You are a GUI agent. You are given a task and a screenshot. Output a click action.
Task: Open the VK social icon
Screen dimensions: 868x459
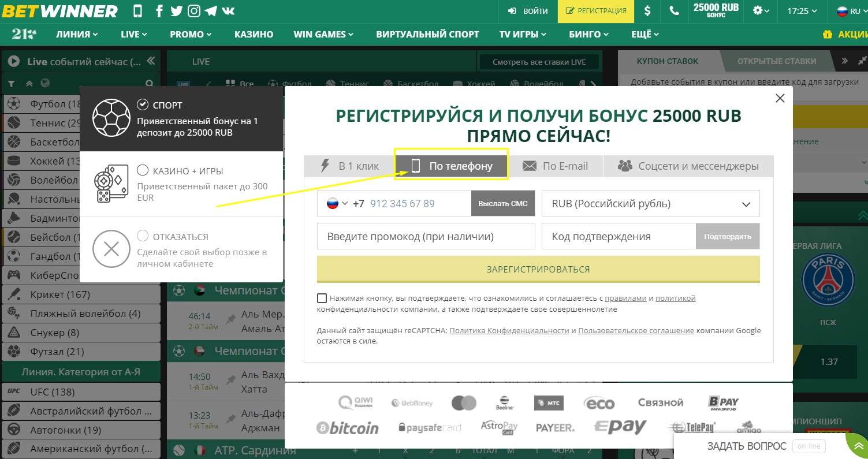(228, 11)
